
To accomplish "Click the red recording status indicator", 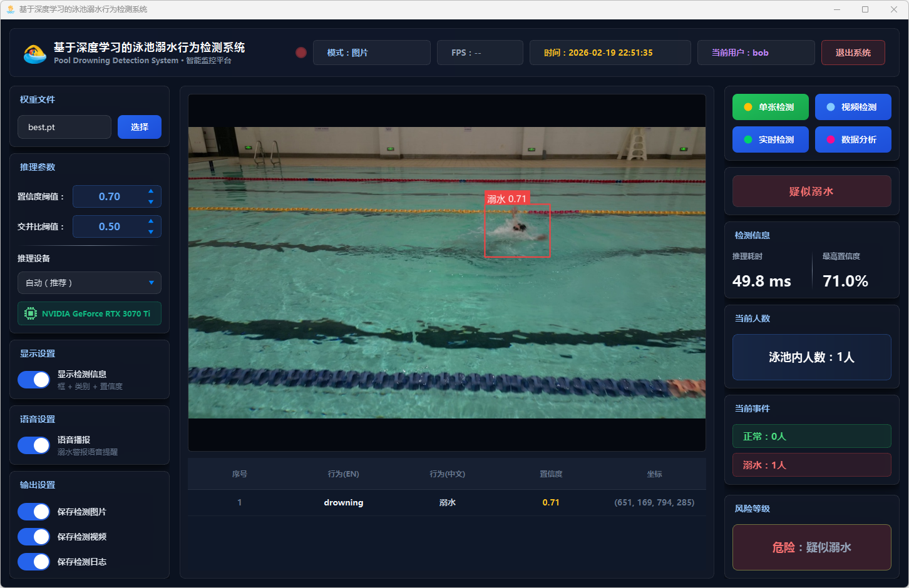I will (301, 53).
